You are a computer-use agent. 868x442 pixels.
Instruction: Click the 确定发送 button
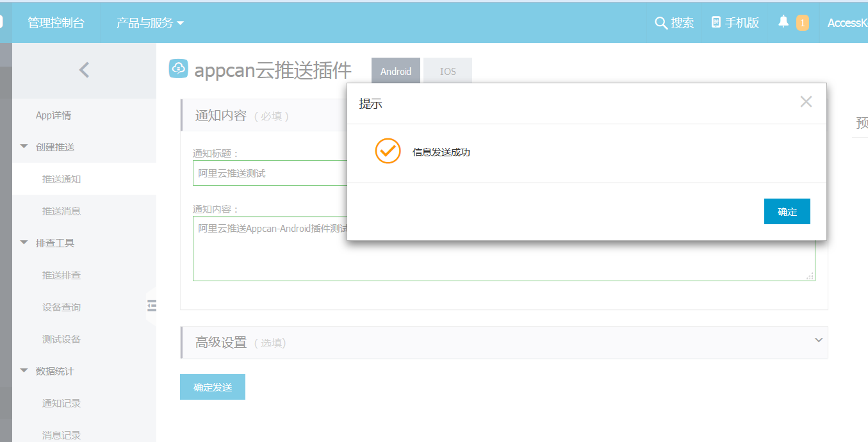tap(213, 387)
